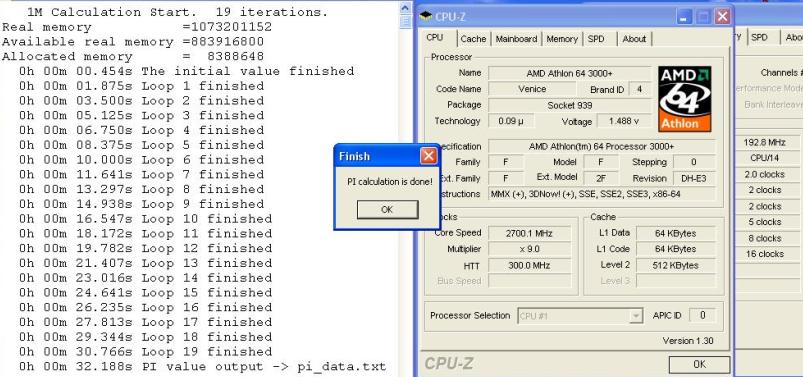Switch to the Cache tab

(x=473, y=39)
